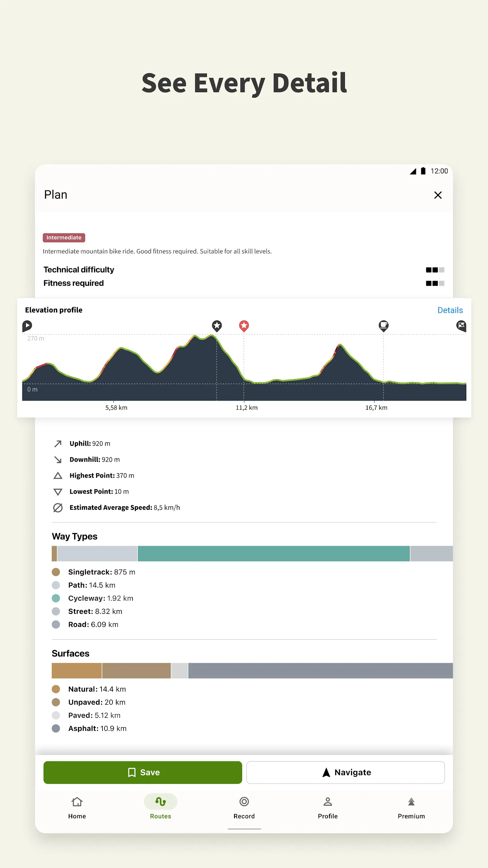Select the Highest Point triangle icon
The image size is (488, 868).
(x=58, y=476)
